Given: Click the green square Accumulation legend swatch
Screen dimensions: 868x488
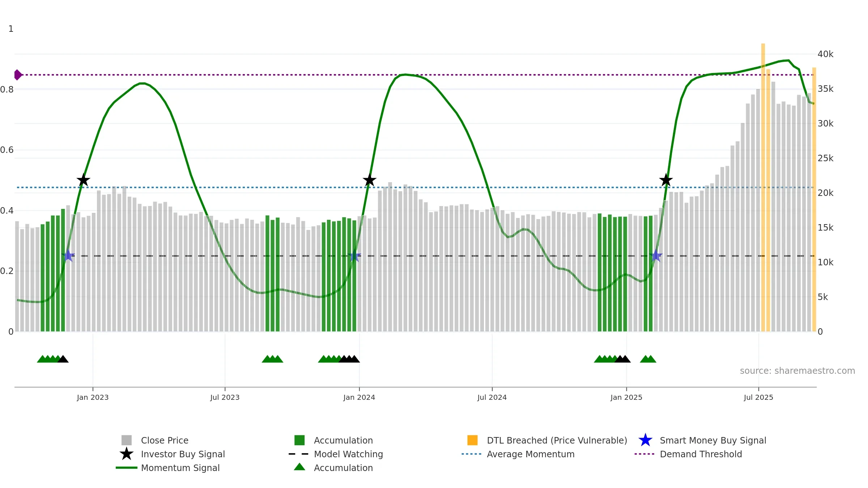Looking at the screenshot, I should coord(299,440).
